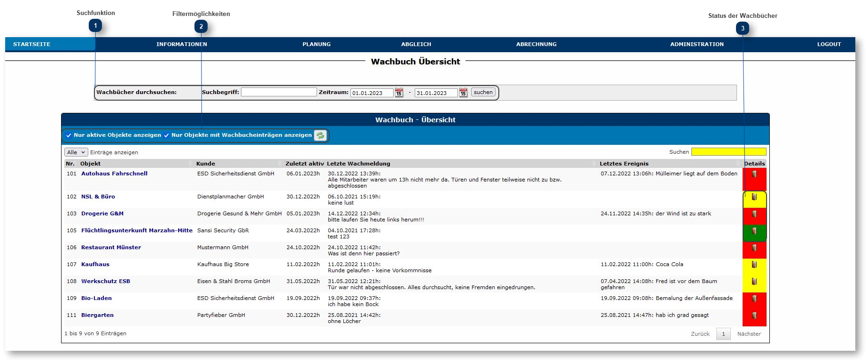Open the ABGLEICH menu
Screen dimensions: 868x363
(x=416, y=44)
